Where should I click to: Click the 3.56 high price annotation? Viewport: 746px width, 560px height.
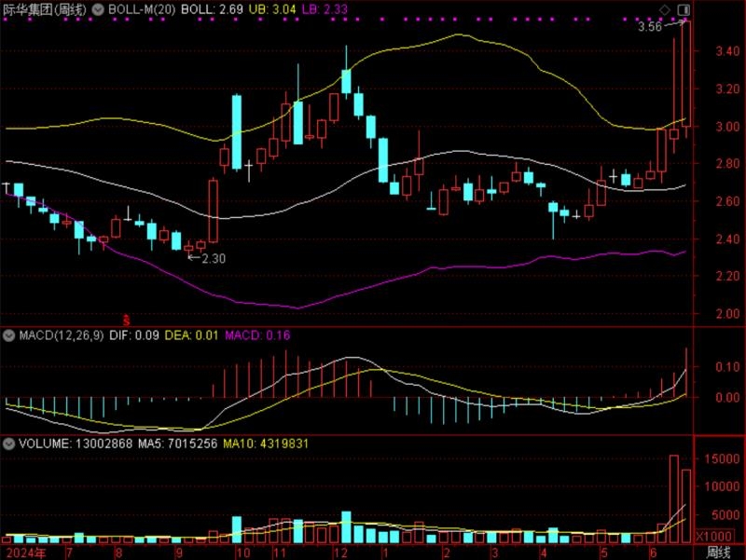(650, 27)
